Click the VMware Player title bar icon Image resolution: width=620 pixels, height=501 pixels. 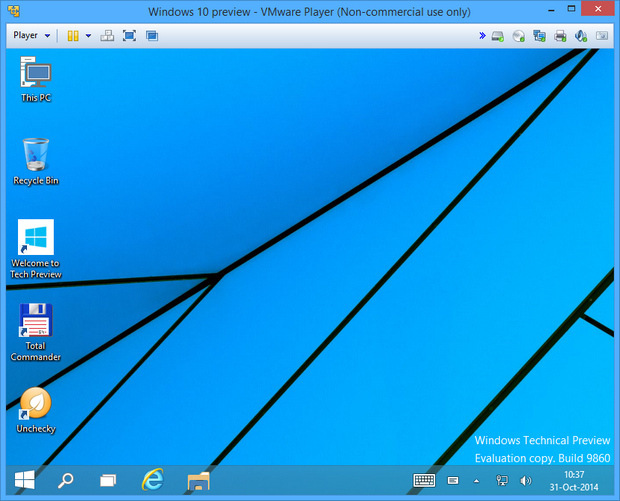14,11
